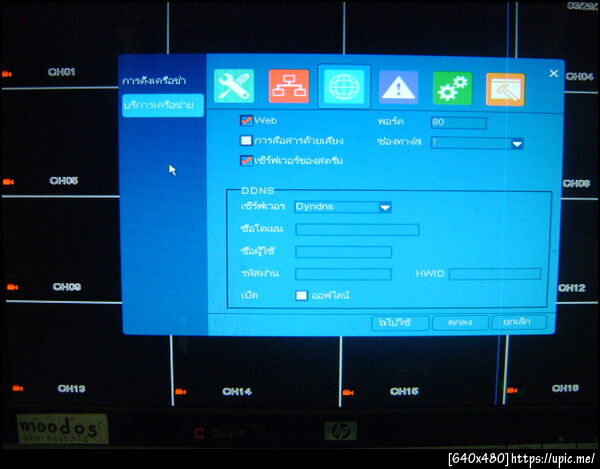Enable the การสื่อสารด้วยเสียง checkbox

(x=246, y=140)
